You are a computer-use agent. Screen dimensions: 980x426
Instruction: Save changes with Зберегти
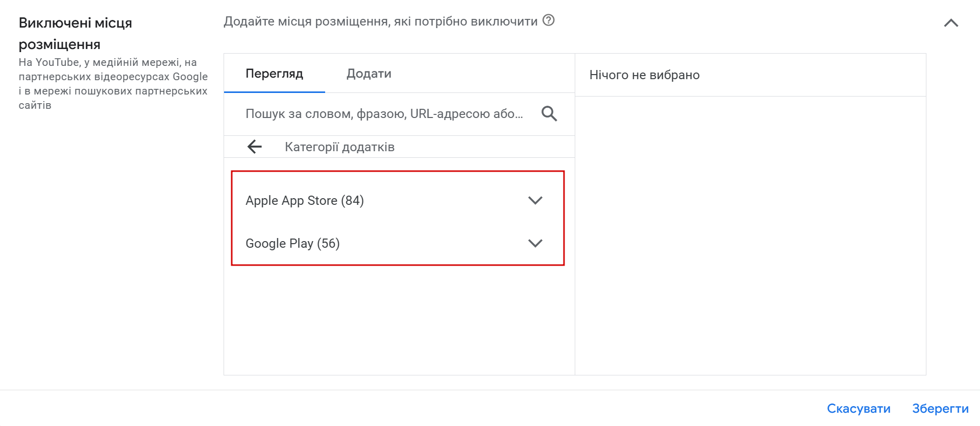click(940, 409)
